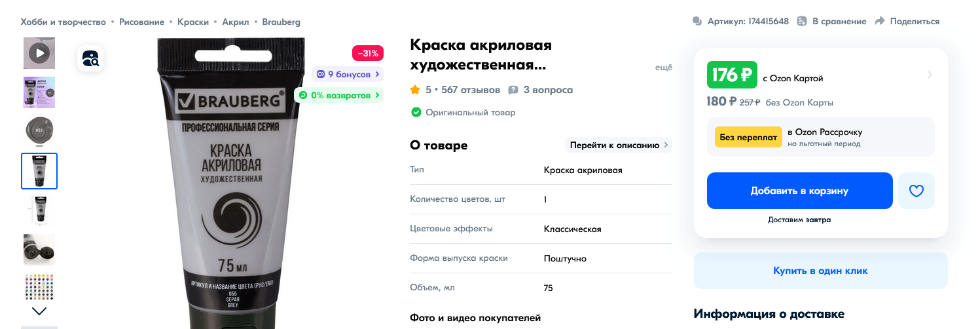Open visual search camera icon on image
Viewport: 980px width, 329px height.
tap(90, 58)
